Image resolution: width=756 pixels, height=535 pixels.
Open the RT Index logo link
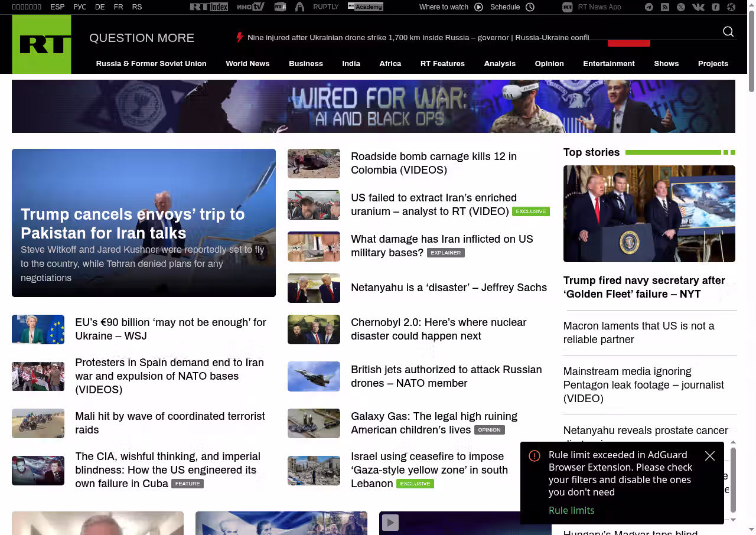(208, 7)
